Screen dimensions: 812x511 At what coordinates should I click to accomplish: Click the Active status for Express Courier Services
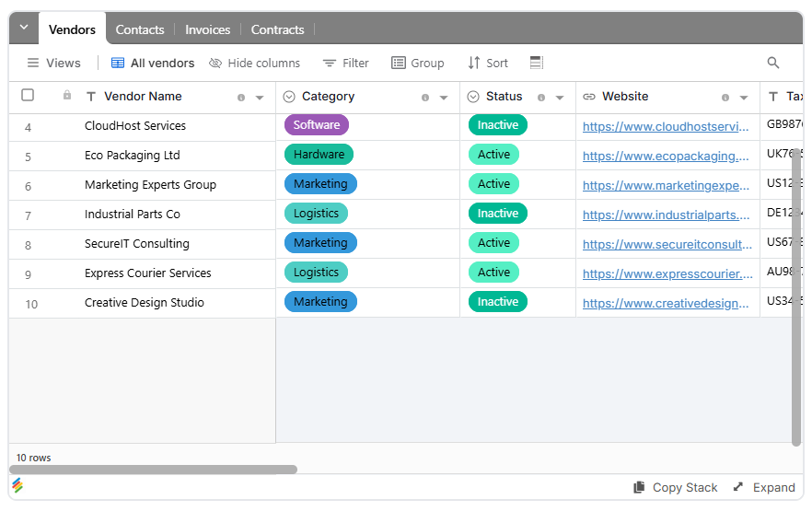pos(493,273)
